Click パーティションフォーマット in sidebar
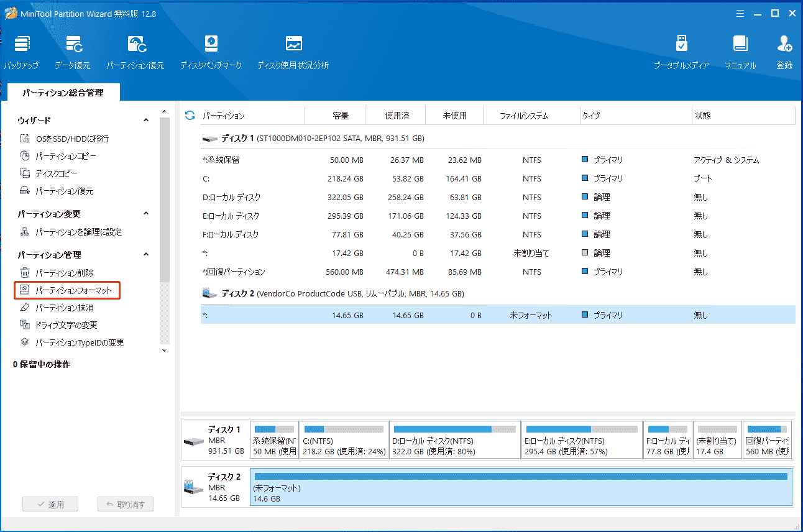This screenshot has width=803, height=532. click(67, 290)
